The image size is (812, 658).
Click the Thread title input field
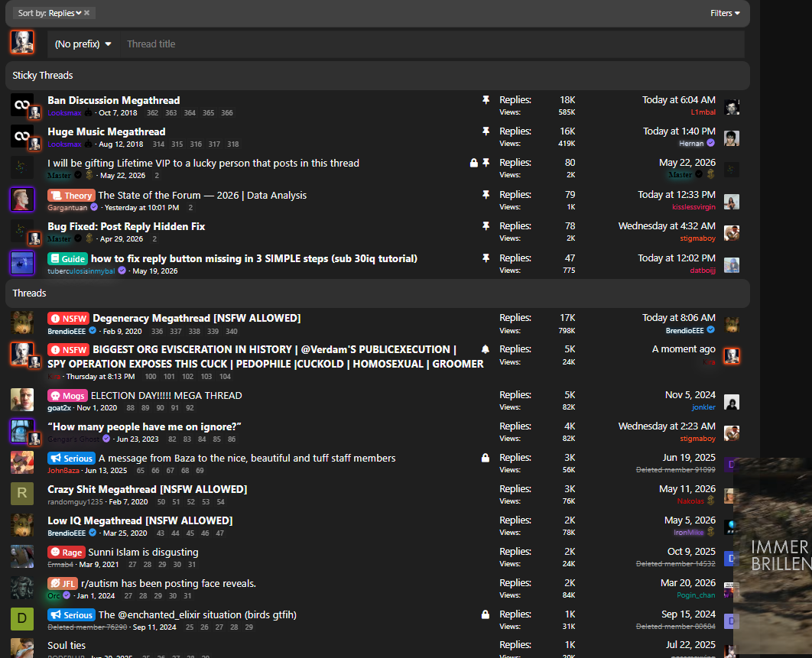click(x=433, y=44)
